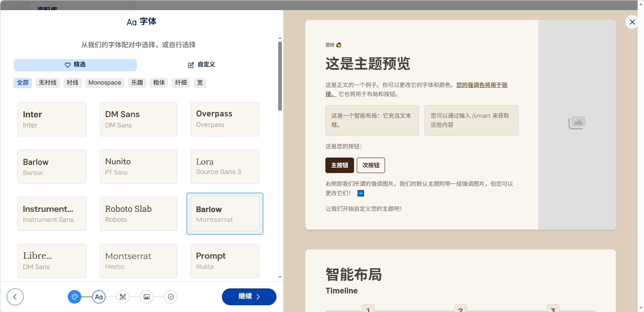The width and height of the screenshot is (644, 312).
Task: Click the font list scrollbar thumb
Action: point(280,76)
